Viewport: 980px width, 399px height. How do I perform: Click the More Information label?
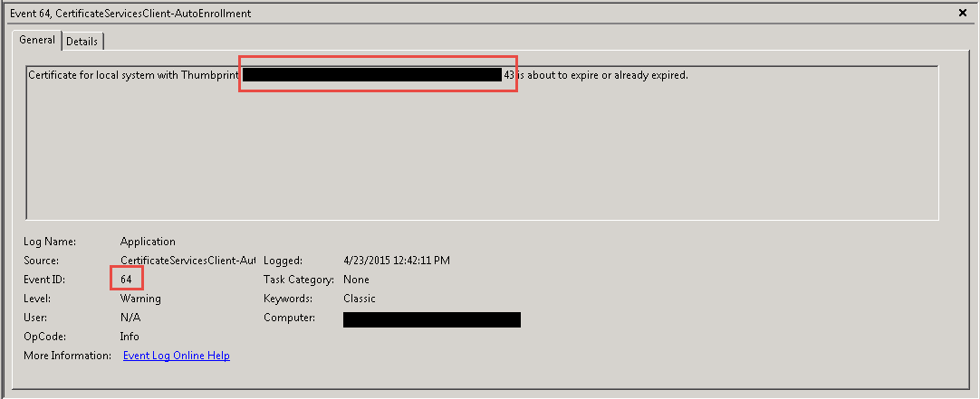[x=67, y=356]
